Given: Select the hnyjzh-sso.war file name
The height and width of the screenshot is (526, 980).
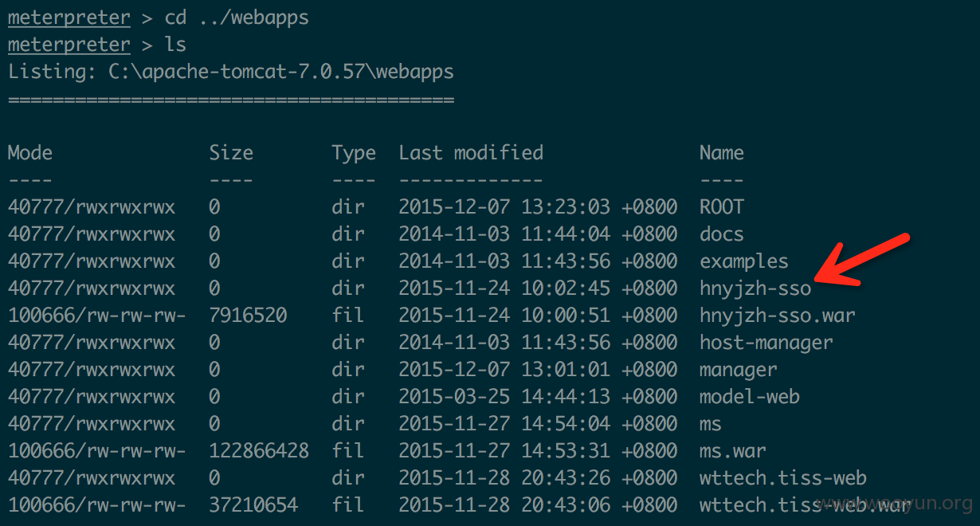Looking at the screenshot, I should pyautogui.click(x=778, y=316).
